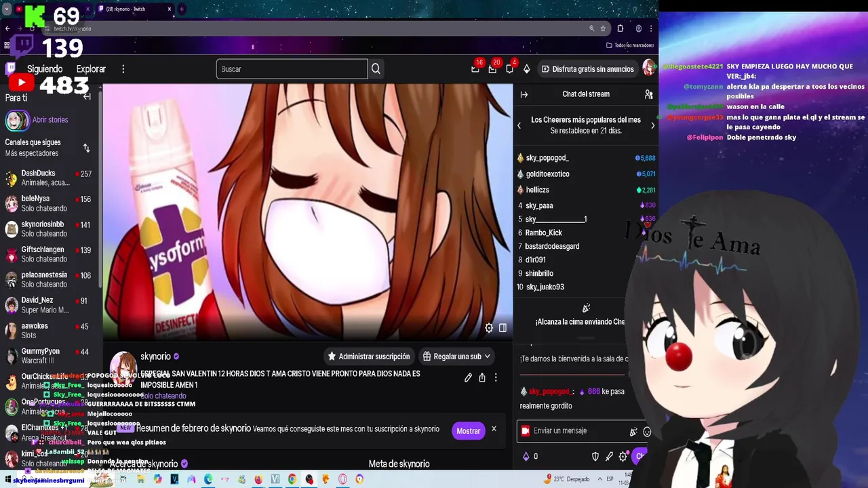Image resolution: width=868 pixels, height=488 pixels.
Task: Open the browser extensions puzzle icon
Action: click(620, 28)
